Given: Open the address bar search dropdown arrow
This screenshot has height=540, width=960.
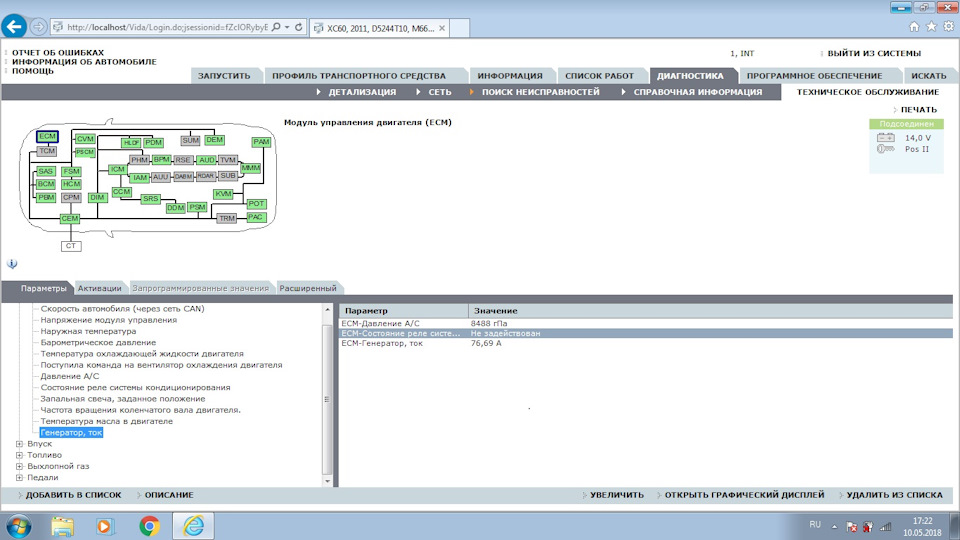Looking at the screenshot, I should (x=287, y=28).
